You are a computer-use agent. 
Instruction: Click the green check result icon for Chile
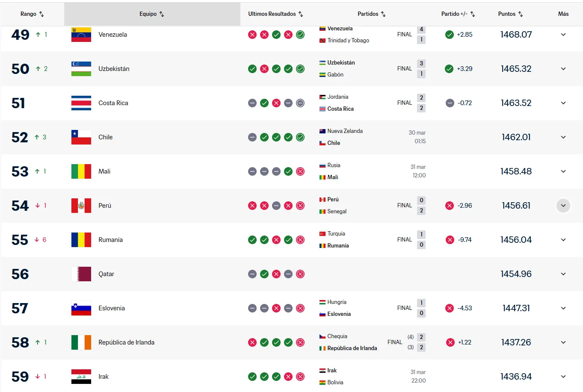(264, 137)
